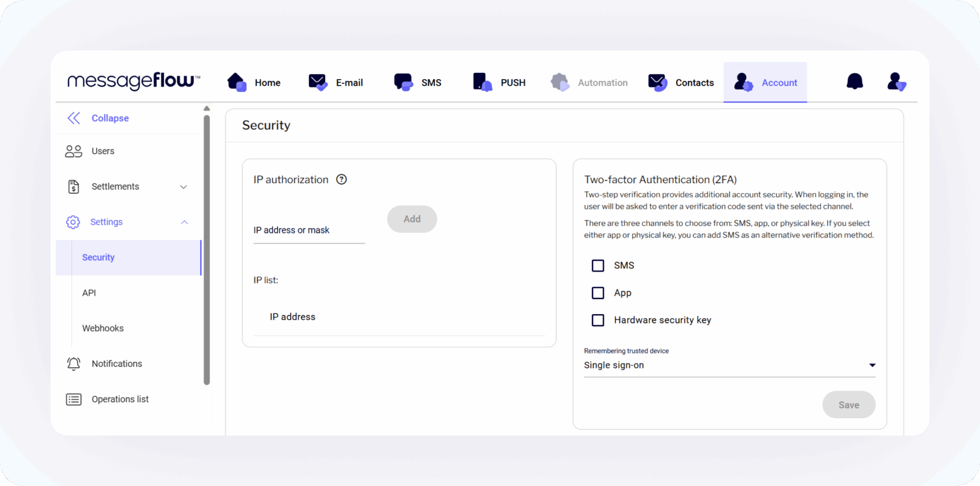Viewport: 980px width, 486px height.
Task: Collapse the Settings section
Action: pos(183,222)
